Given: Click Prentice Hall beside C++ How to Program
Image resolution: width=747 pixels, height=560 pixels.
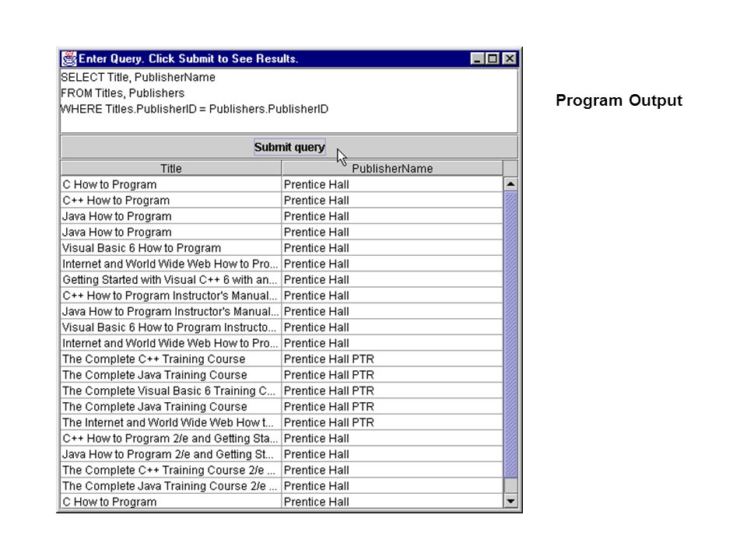Looking at the screenshot, I should [392, 201].
